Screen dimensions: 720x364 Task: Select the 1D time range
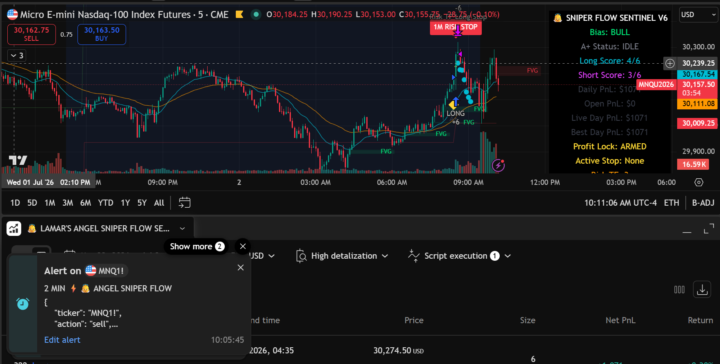[x=15, y=202]
